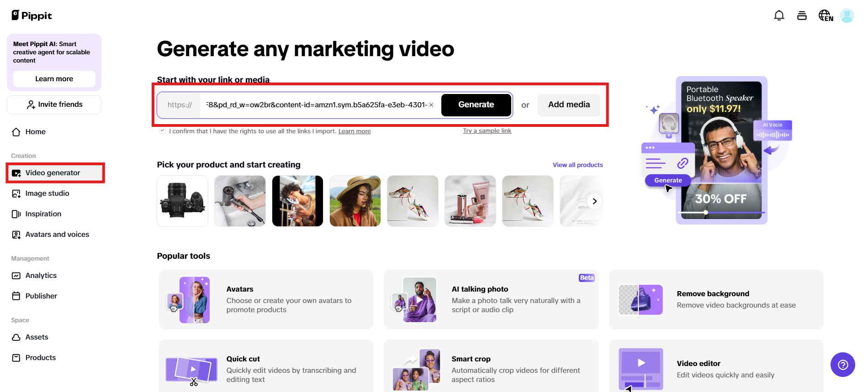This screenshot has width=868, height=392.
Task: Open the stacked cards credits icon
Action: pyautogui.click(x=802, y=16)
